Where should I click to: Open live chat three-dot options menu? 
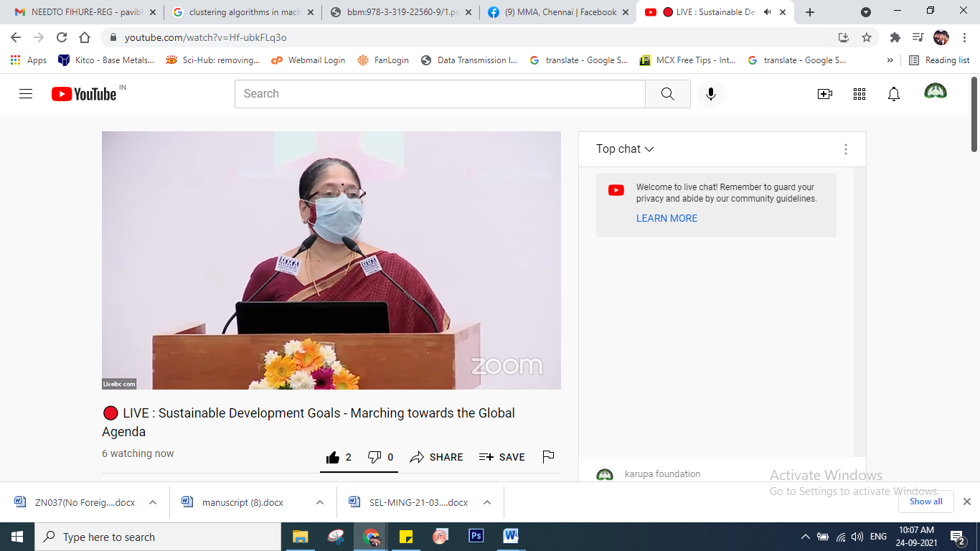[x=846, y=149]
